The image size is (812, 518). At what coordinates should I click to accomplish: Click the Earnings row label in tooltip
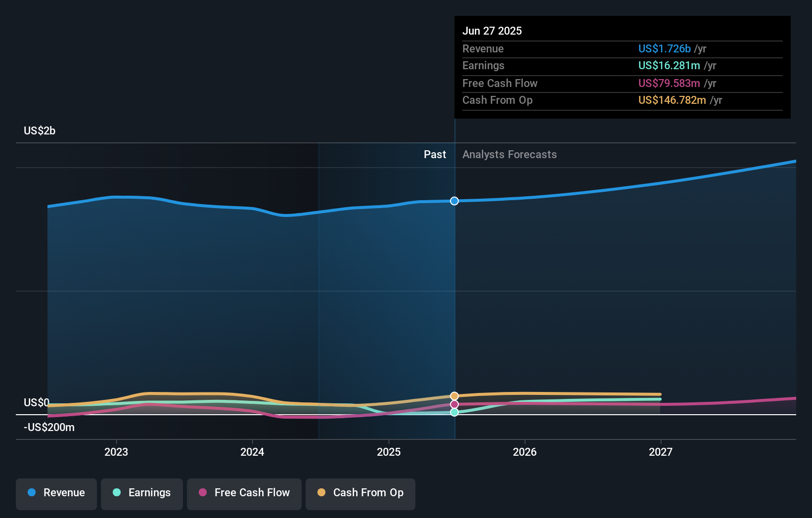(x=483, y=65)
